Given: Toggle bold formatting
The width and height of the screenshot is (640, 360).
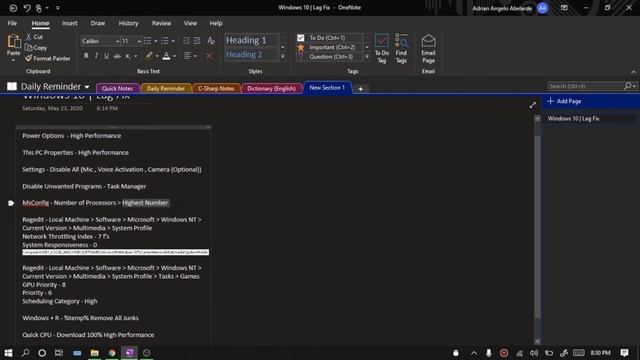Looking at the screenshot, I should tap(86, 56).
